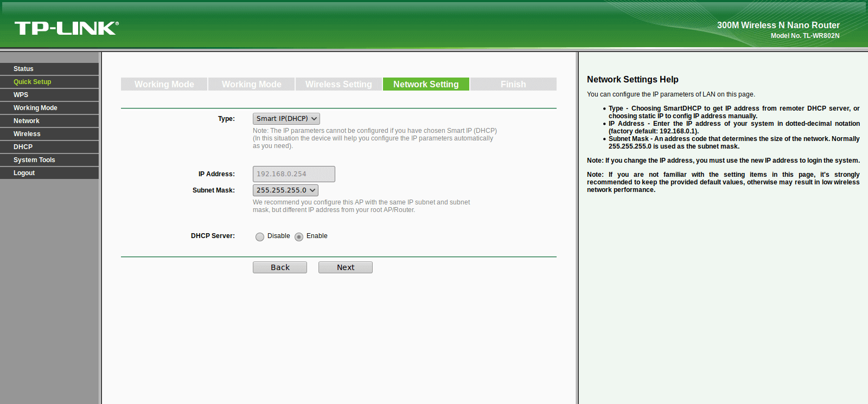The height and width of the screenshot is (404, 868).
Task: Click the Smart IP note text
Action: [x=375, y=138]
